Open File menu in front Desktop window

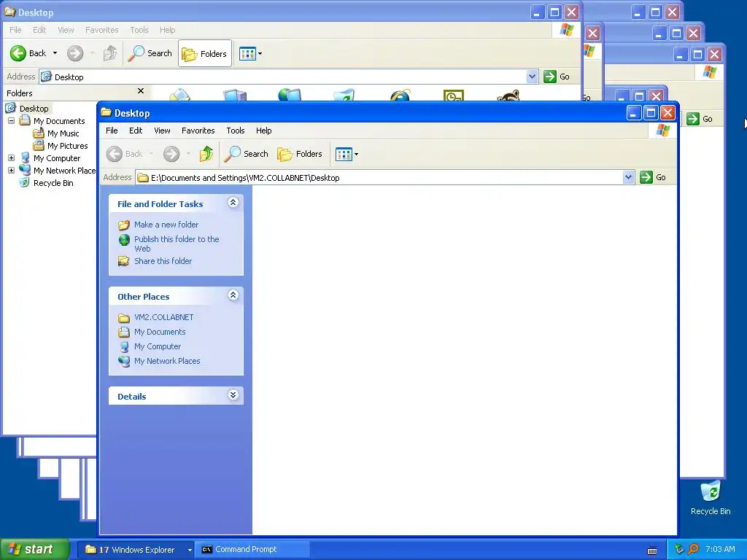coord(112,131)
